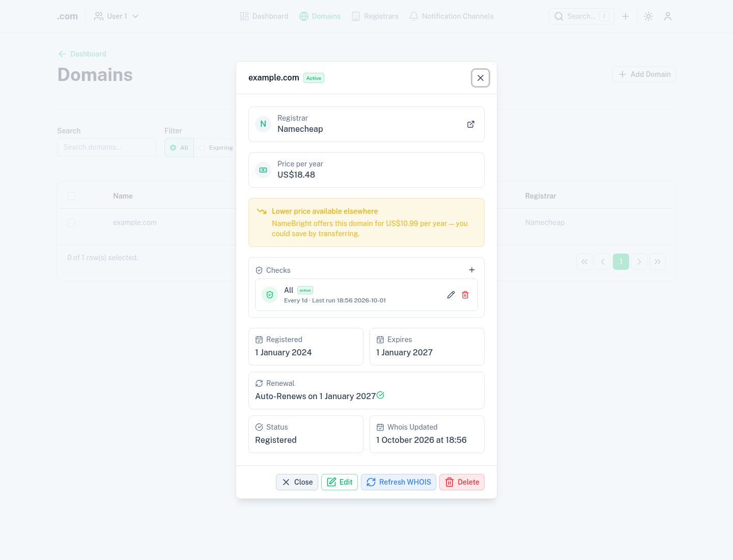Open the Dashboard nav tab
The image size is (733, 560).
(x=264, y=16)
